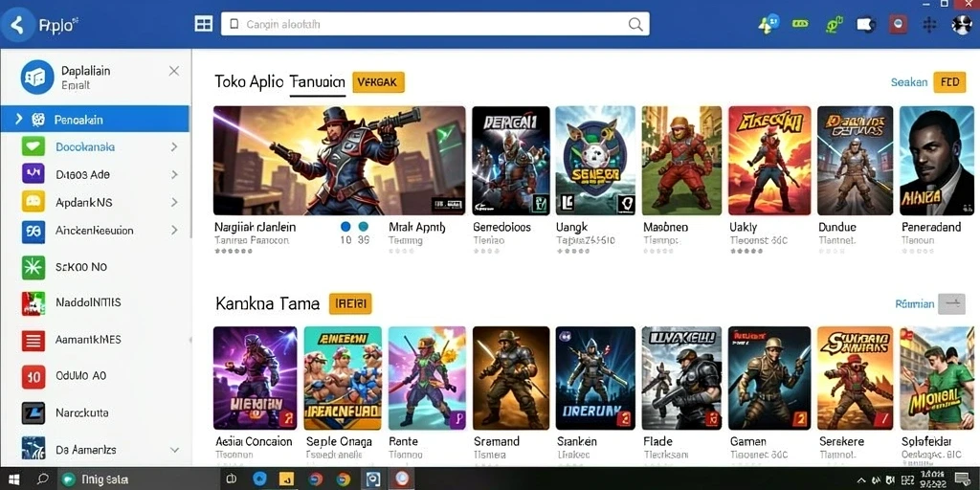Switch to the Tanuaian tab
The image size is (980, 490).
pos(317,82)
